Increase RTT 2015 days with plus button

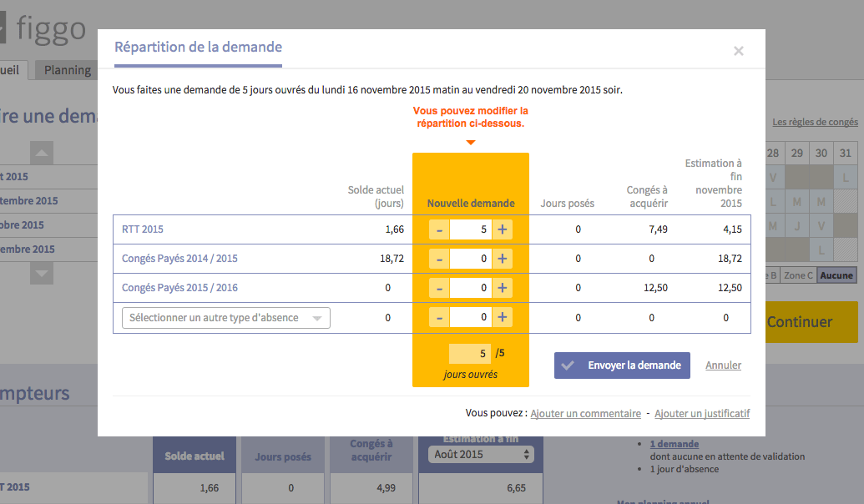[x=502, y=229]
